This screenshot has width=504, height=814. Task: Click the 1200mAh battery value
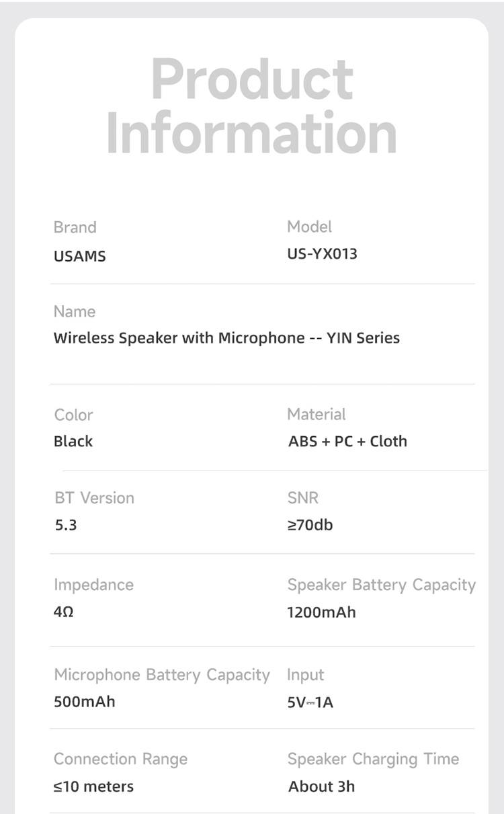321,612
